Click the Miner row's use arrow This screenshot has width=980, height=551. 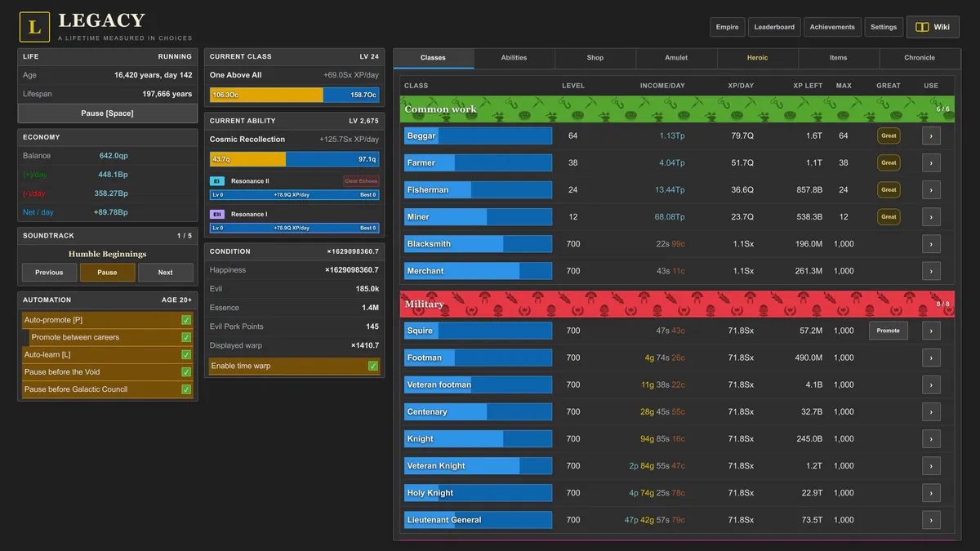(x=931, y=217)
